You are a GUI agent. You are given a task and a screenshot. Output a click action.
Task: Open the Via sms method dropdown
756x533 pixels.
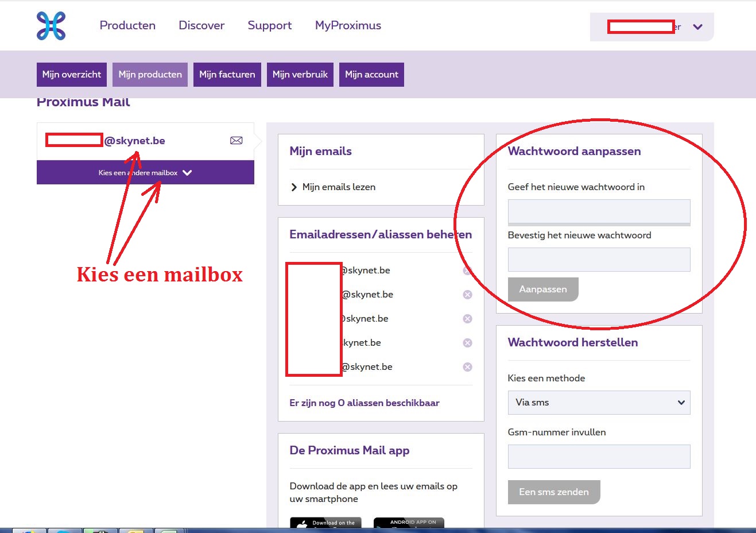[x=599, y=403]
